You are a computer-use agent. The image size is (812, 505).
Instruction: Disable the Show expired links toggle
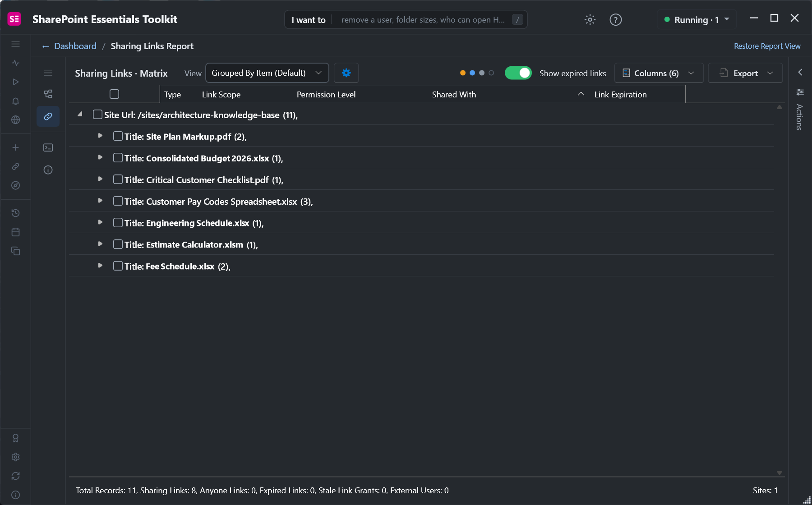click(518, 73)
